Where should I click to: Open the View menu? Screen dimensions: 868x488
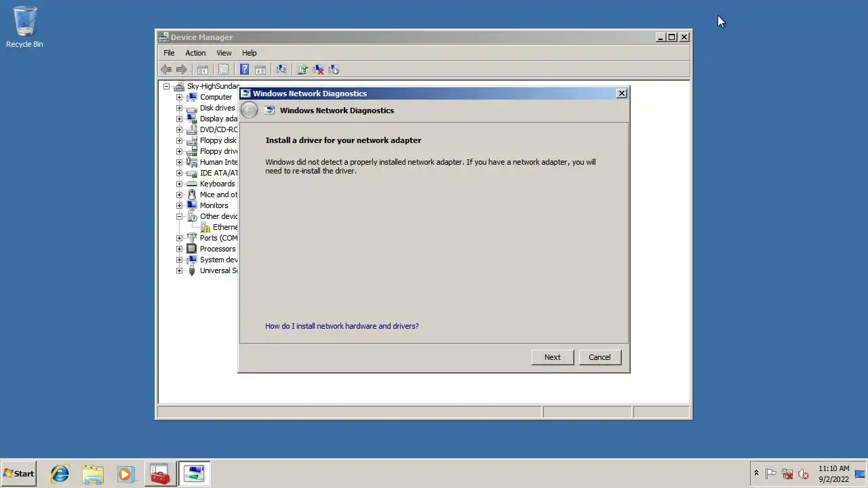[224, 53]
